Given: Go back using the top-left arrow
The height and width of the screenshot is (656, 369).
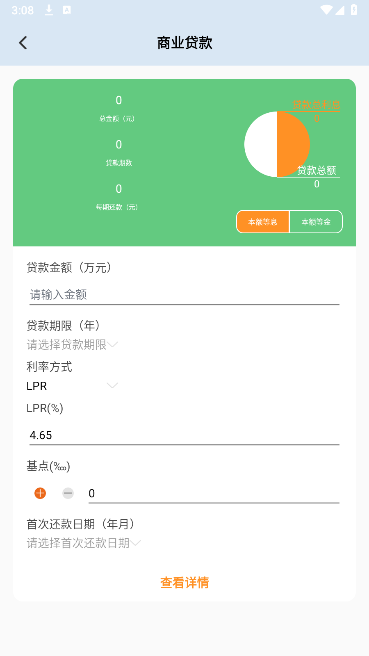Looking at the screenshot, I should pyautogui.click(x=23, y=43).
